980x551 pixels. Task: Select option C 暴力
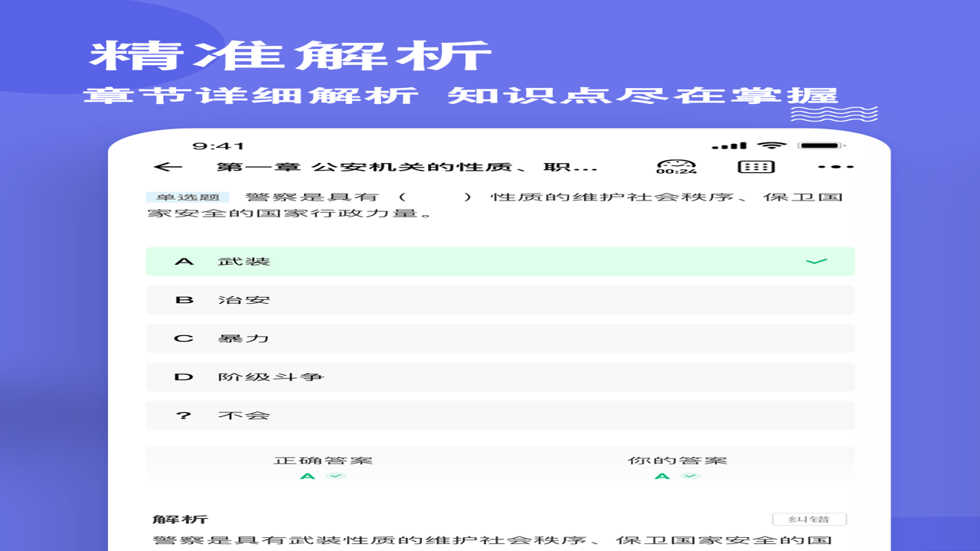pos(500,338)
